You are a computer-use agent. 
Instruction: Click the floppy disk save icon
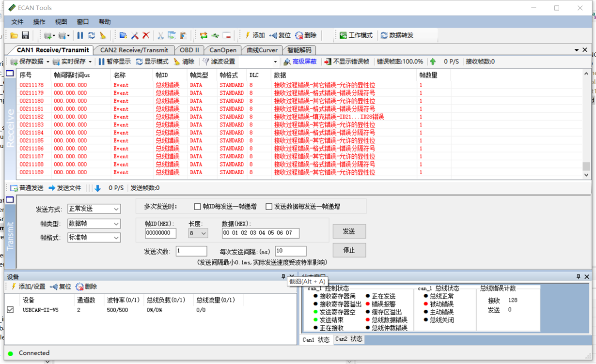pyautogui.click(x=25, y=35)
